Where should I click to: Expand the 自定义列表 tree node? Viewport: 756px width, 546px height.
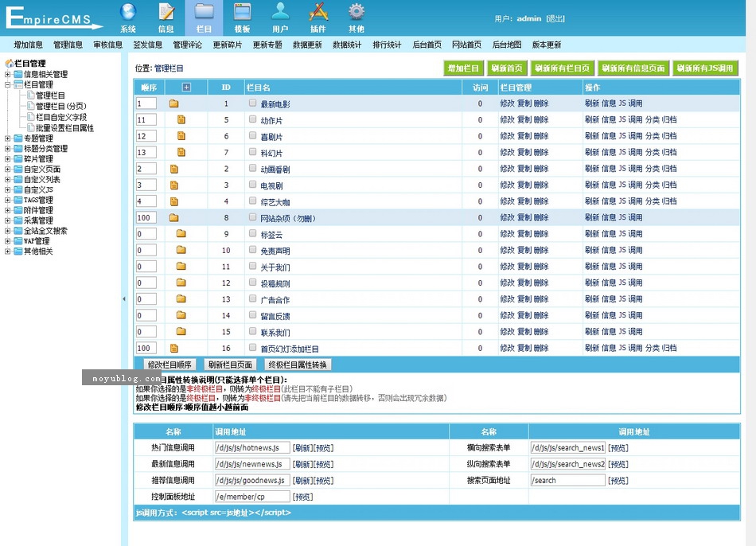click(8, 179)
